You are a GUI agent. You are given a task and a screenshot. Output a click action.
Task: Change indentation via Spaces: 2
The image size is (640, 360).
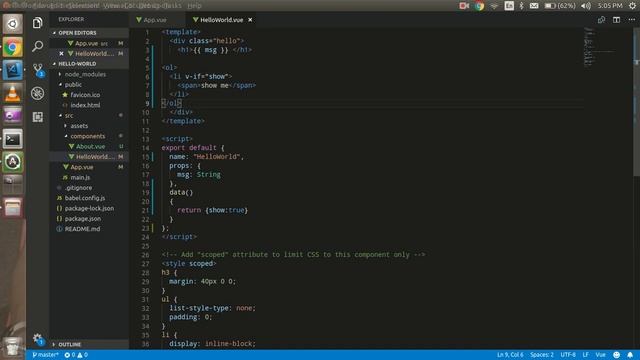[542, 355]
